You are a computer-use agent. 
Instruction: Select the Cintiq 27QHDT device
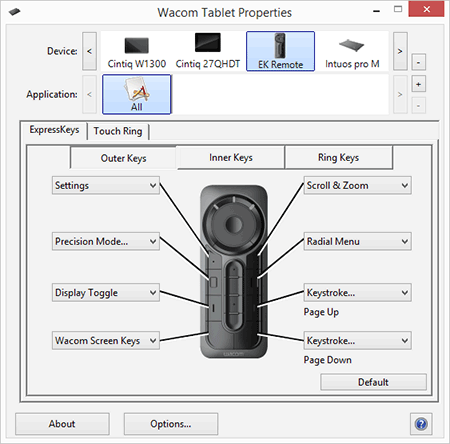pos(208,52)
